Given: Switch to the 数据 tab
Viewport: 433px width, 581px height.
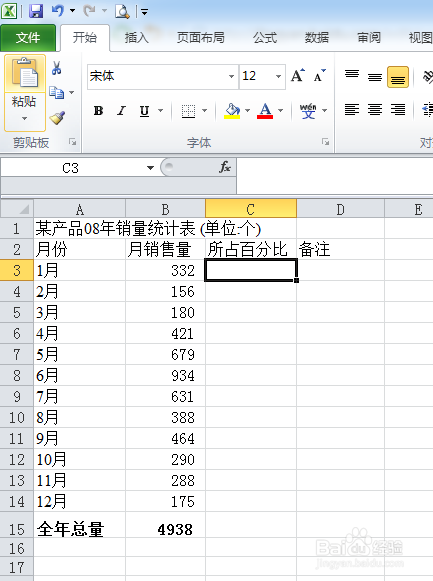Looking at the screenshot, I should pyautogui.click(x=317, y=38).
